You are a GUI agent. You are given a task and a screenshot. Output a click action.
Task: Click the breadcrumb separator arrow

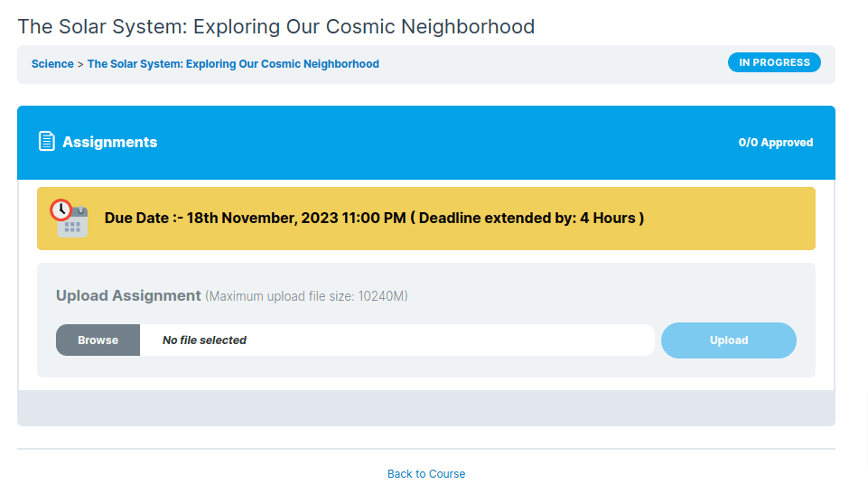tap(80, 64)
